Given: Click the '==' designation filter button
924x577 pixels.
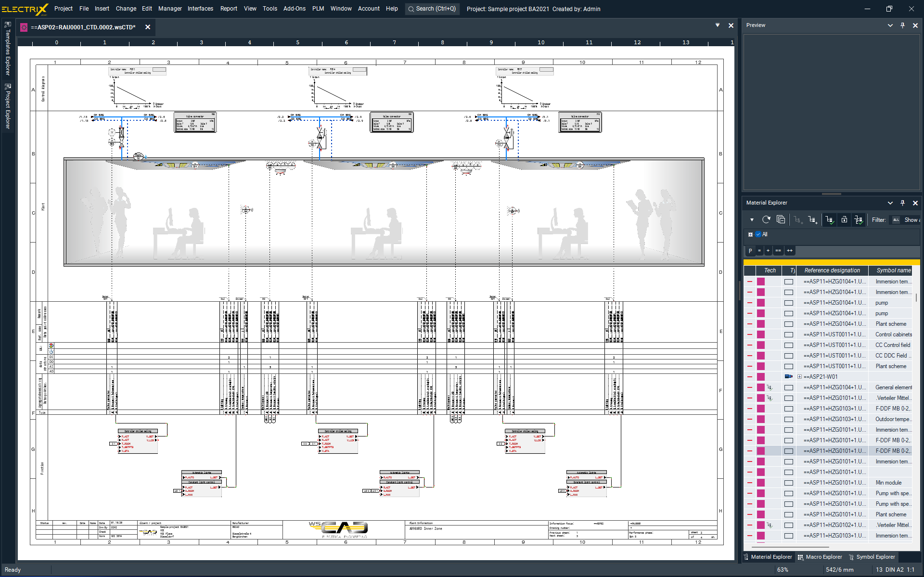Looking at the screenshot, I should tap(778, 251).
